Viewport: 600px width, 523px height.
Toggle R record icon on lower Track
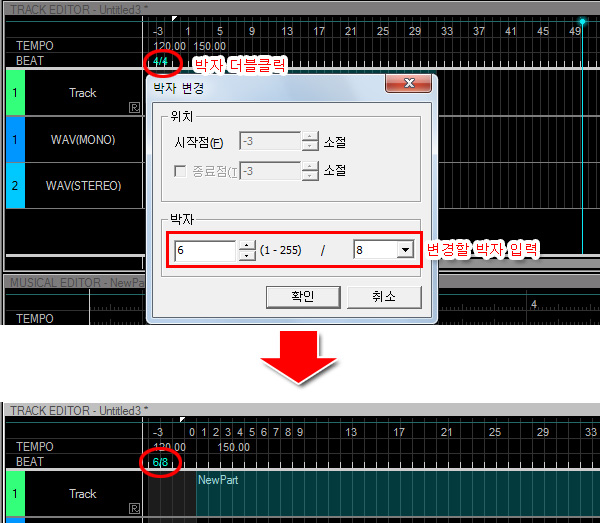click(x=134, y=508)
